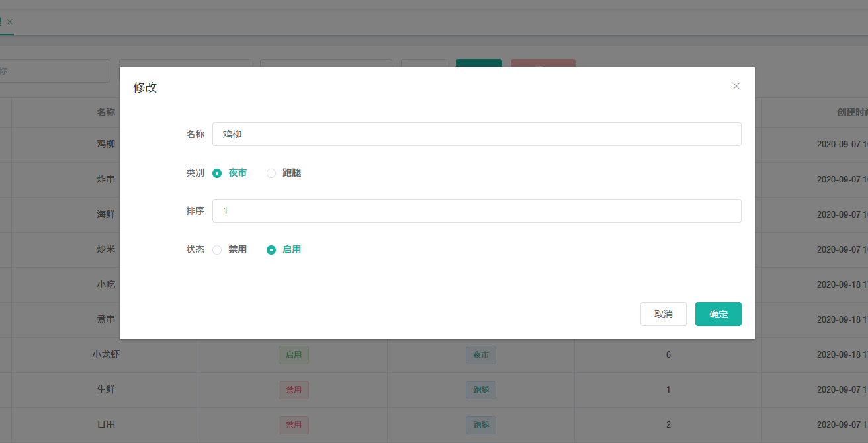
Task: Click the 启用 status tag for 小龙虾
Action: click(x=293, y=355)
